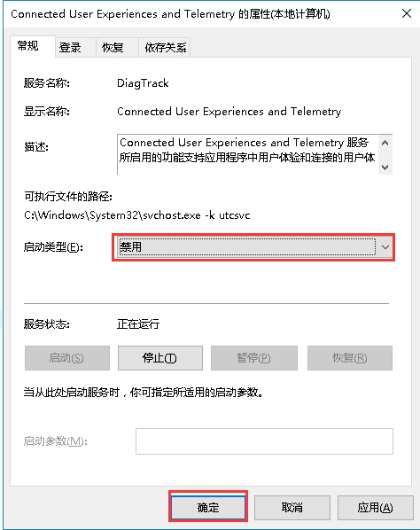The width and height of the screenshot is (420, 530).
Task: Click the 停止(T) button
Action: (x=160, y=358)
